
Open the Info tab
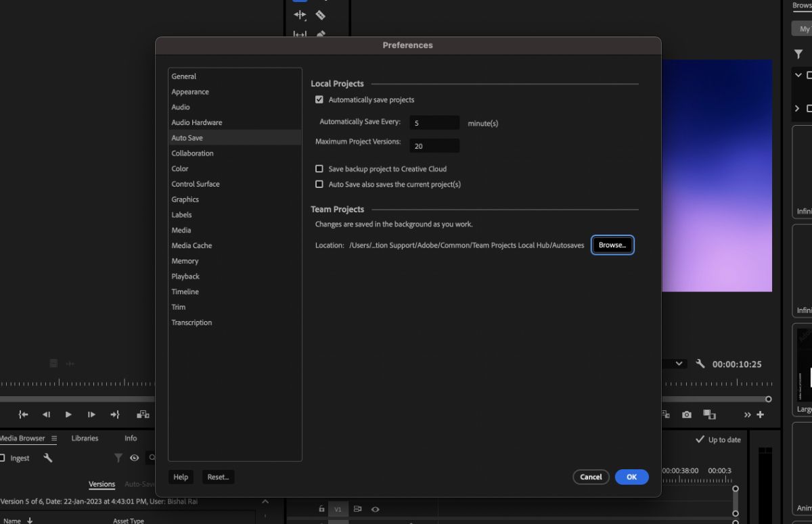(130, 438)
